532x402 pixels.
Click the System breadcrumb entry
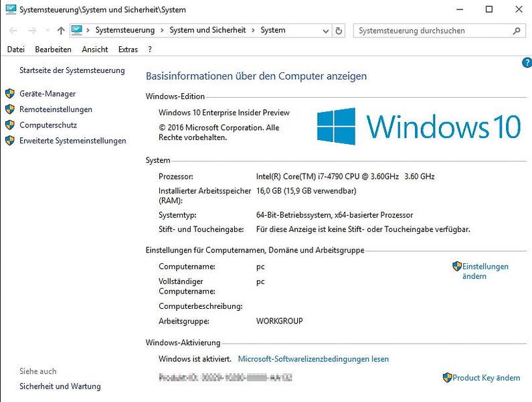click(x=273, y=30)
